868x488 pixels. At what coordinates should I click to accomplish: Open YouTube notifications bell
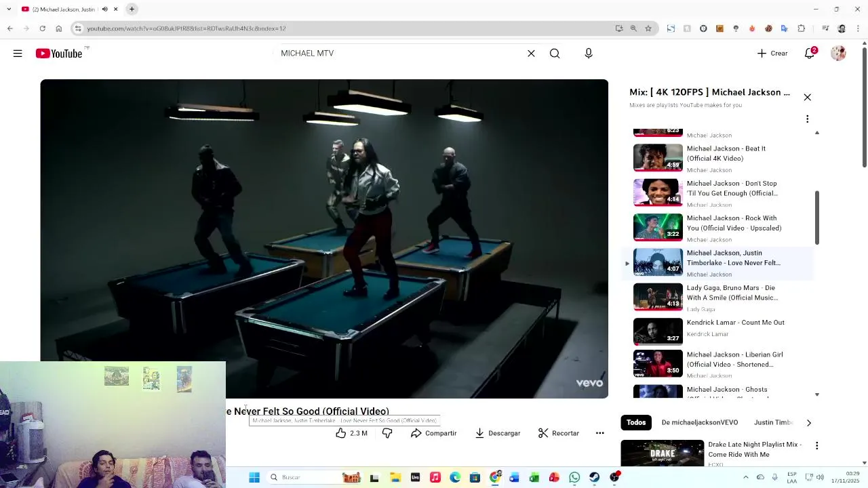pos(810,54)
